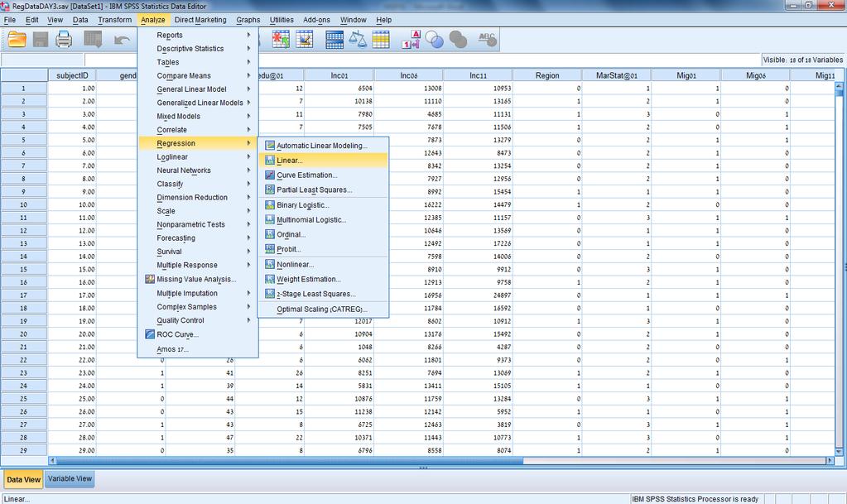Screen dimensions: 847x504
Task: Click the Use Variable Sets circles icon
Action: (435, 40)
